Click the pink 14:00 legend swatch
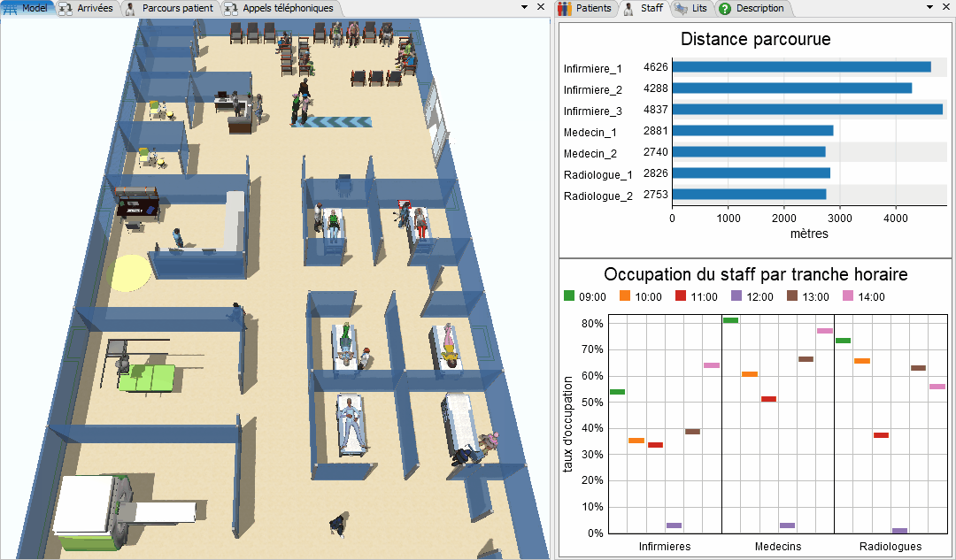 tap(848, 296)
